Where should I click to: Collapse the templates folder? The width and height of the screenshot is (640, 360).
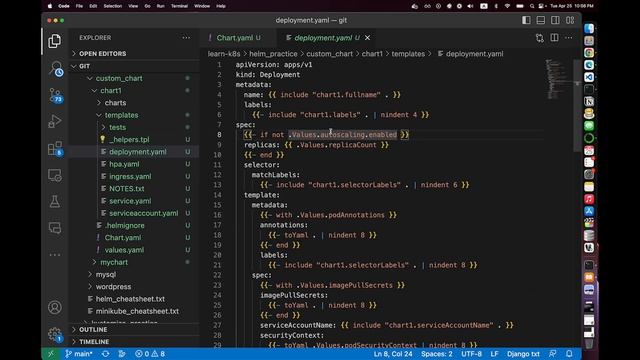coord(121,115)
